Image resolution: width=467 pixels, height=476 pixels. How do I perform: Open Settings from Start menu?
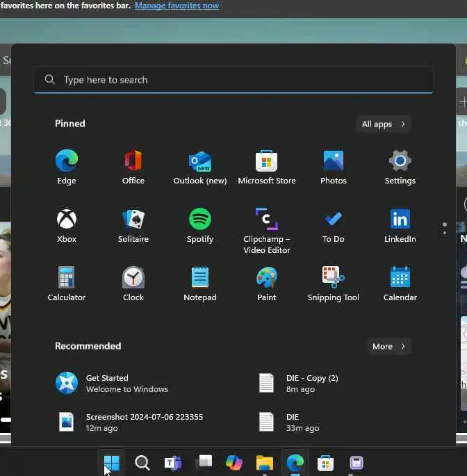coord(400,167)
